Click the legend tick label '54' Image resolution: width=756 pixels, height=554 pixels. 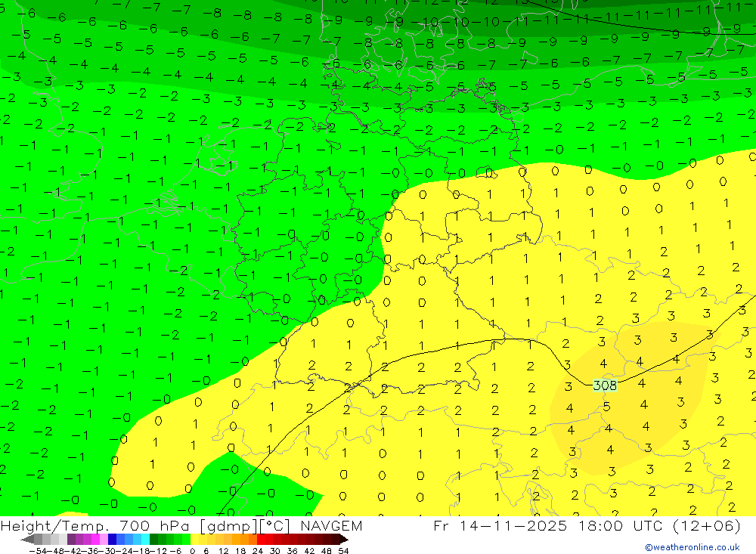click(x=343, y=551)
